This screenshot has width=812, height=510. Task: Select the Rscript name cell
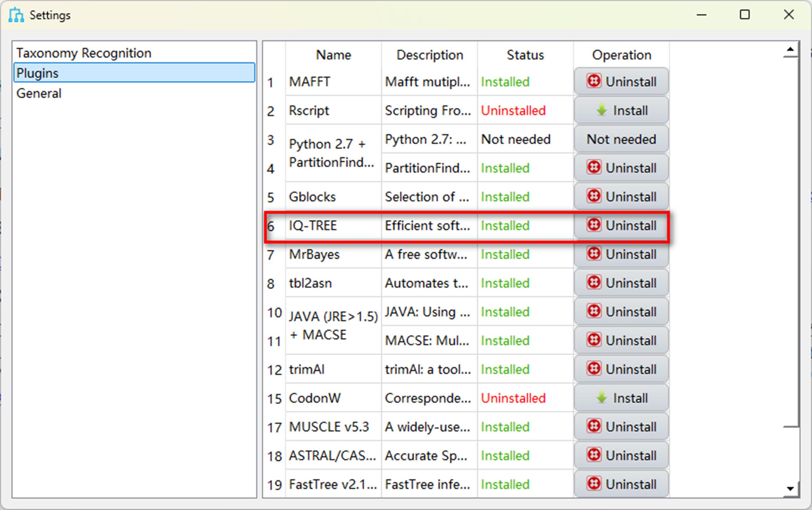point(334,110)
